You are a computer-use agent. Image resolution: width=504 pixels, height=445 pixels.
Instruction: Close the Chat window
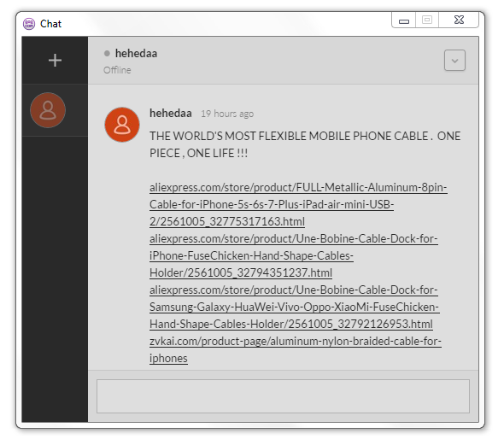pyautogui.click(x=459, y=20)
